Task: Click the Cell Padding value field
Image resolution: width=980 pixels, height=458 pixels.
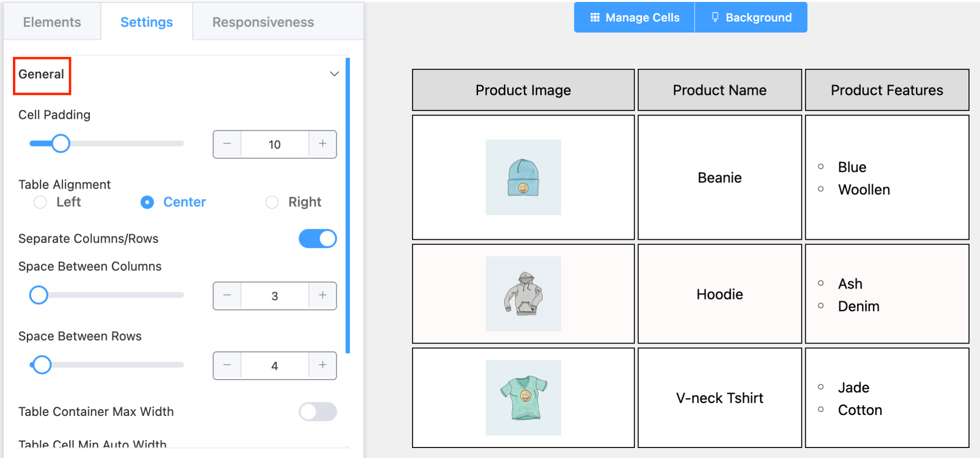Action: 275,144
